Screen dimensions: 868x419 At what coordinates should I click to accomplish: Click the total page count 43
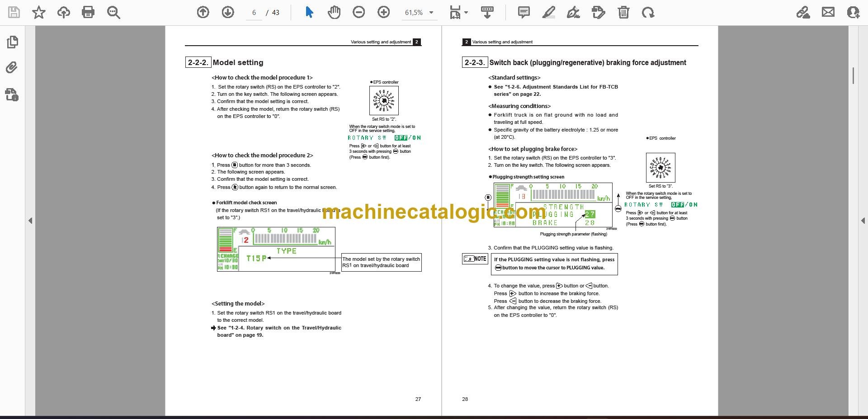coord(276,13)
